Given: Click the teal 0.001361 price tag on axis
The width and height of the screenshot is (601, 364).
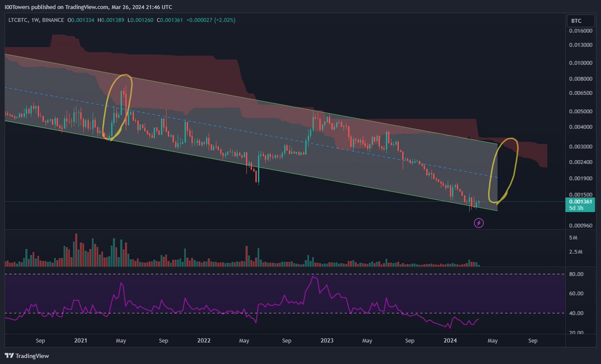Looking at the screenshot, I should (x=580, y=201).
